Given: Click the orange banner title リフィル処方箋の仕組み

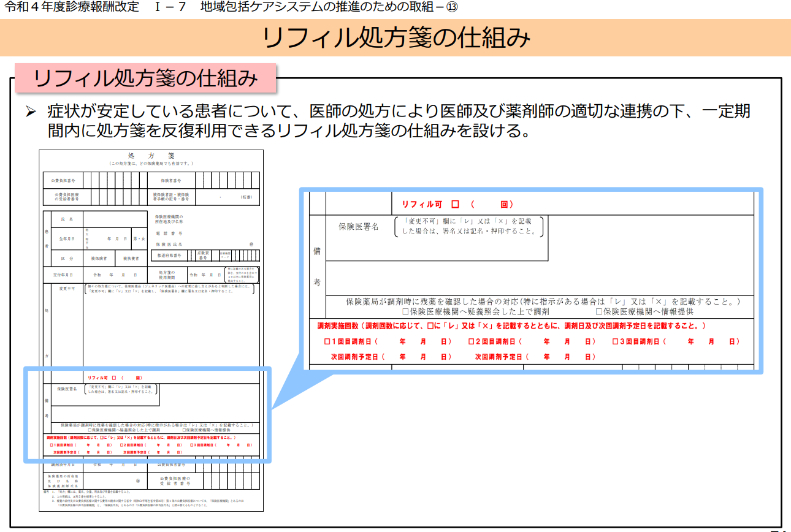Looking at the screenshot, I should point(395,37).
